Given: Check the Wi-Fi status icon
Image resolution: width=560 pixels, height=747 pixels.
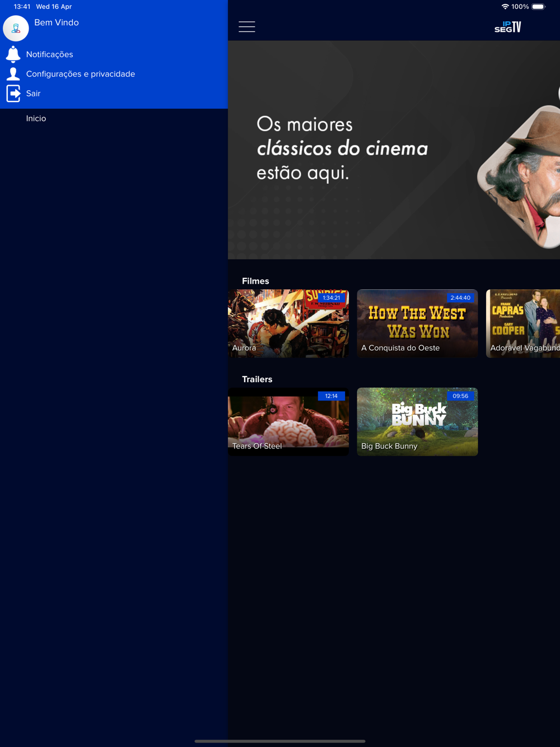Looking at the screenshot, I should 505,7.
